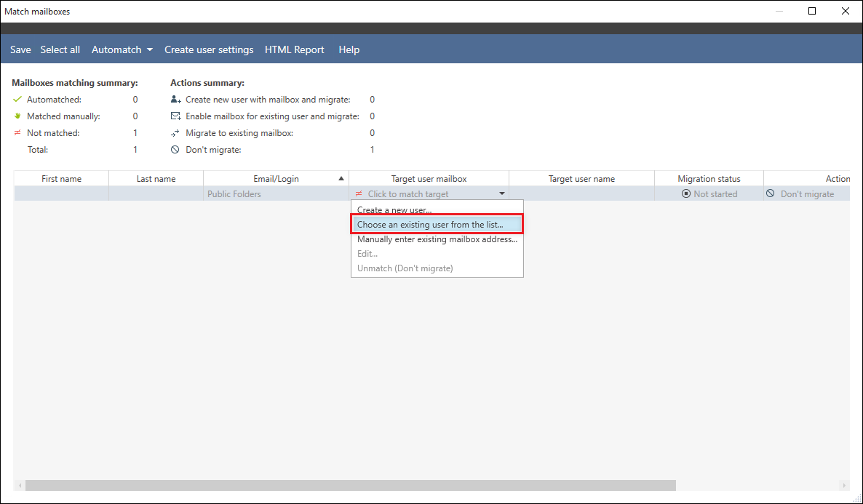Click the 'Total:' summary label
This screenshot has height=504, width=863.
[38, 150]
